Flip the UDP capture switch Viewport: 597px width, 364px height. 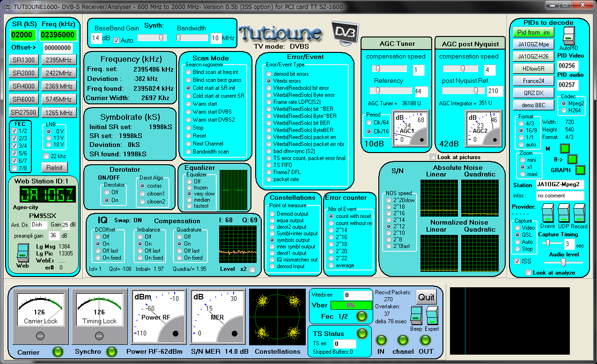(564, 213)
